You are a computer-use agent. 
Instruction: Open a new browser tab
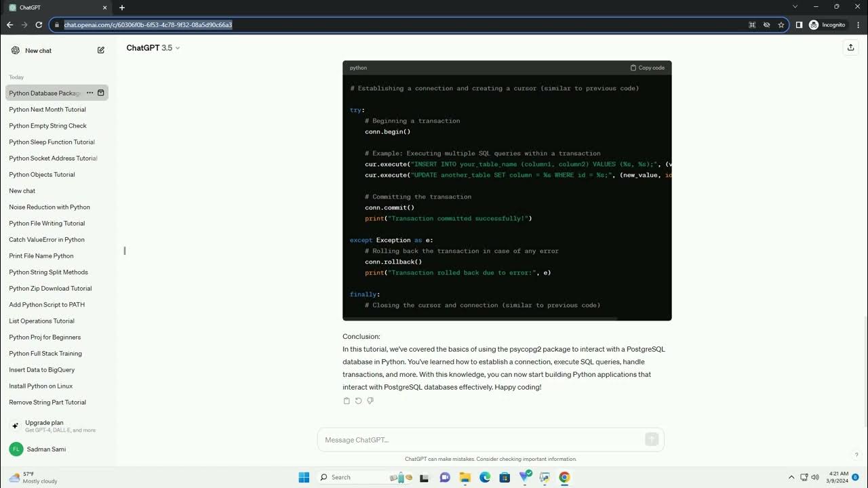coord(122,7)
